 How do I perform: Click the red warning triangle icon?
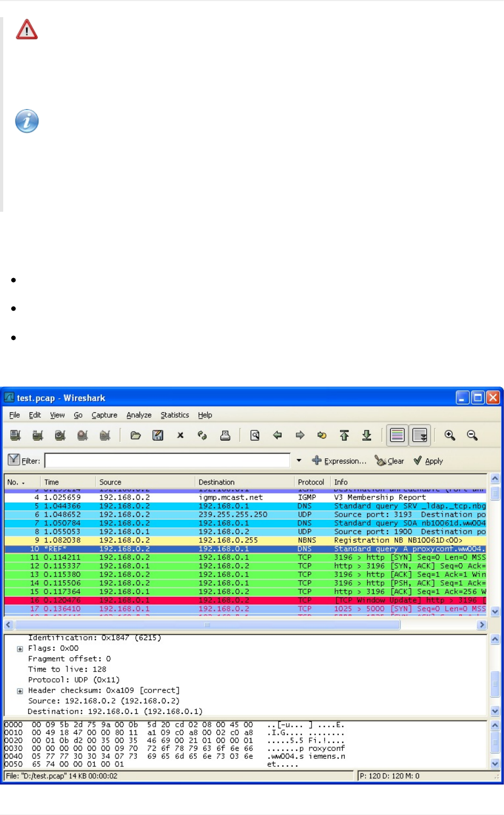[27, 29]
